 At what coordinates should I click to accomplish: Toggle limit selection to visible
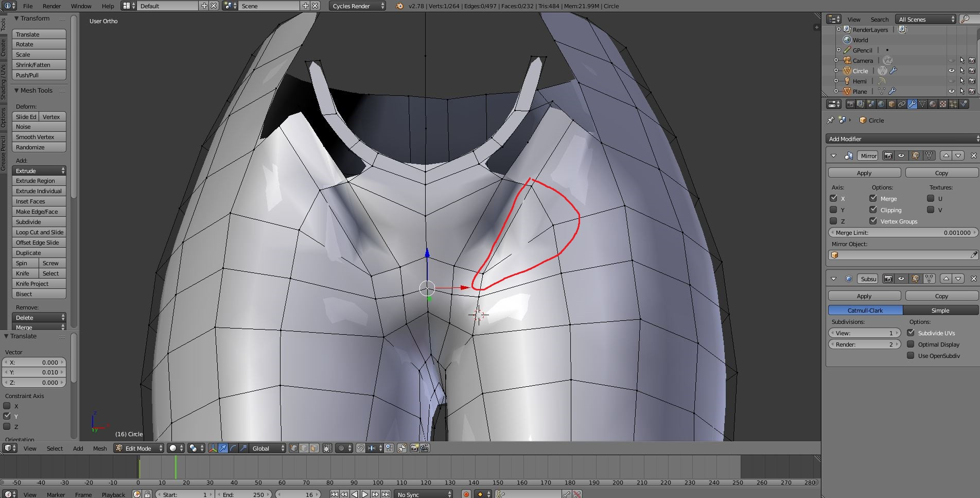point(327,449)
